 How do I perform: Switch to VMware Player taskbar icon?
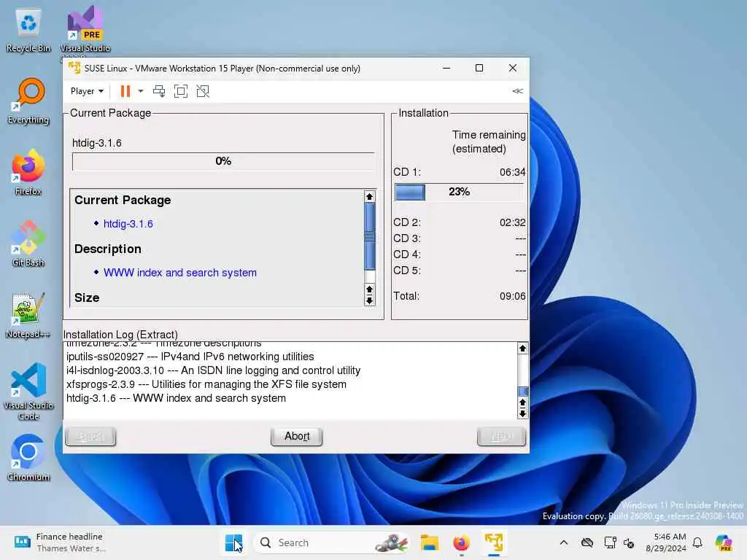[494, 542]
